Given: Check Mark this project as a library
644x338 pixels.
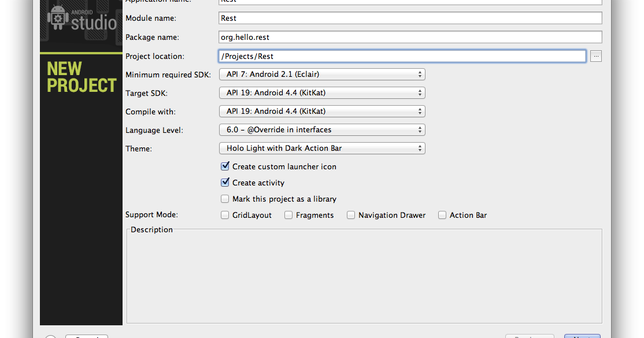Looking at the screenshot, I should click(x=225, y=198).
